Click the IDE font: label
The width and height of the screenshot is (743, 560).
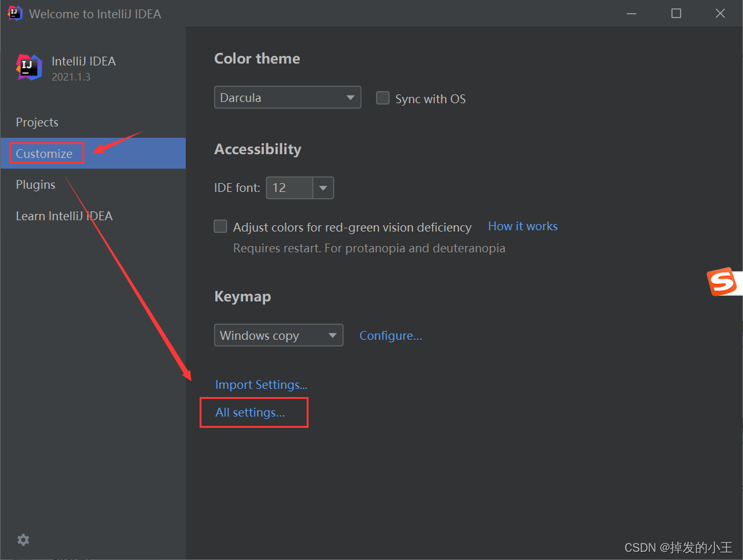pos(237,188)
